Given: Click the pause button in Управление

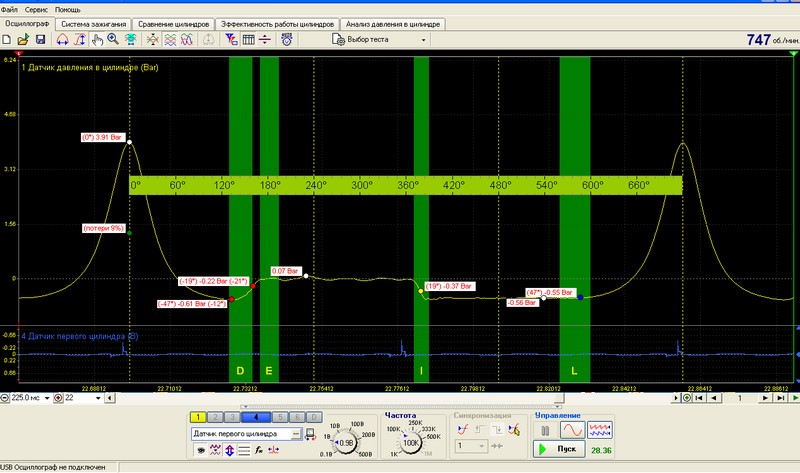Looking at the screenshot, I should [545, 431].
